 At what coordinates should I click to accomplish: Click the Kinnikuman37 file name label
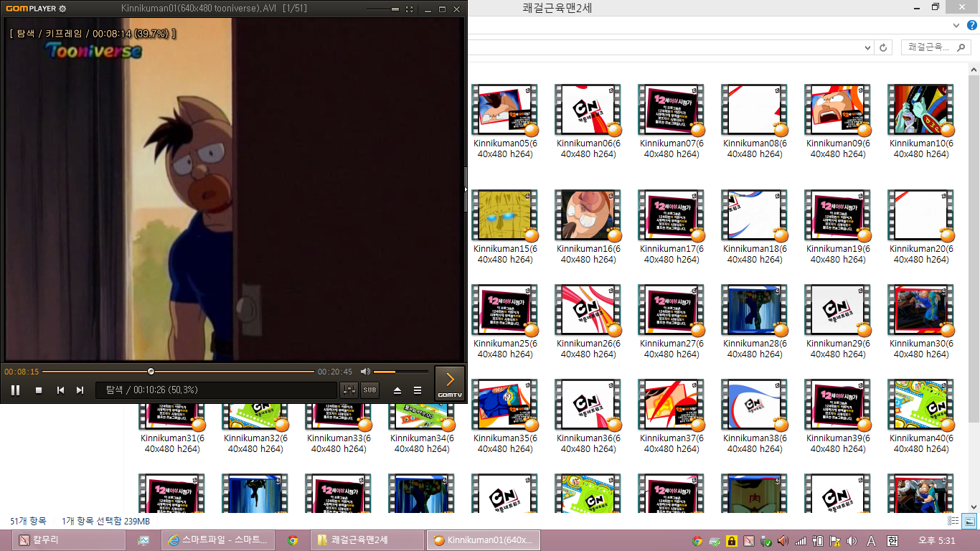671,443
